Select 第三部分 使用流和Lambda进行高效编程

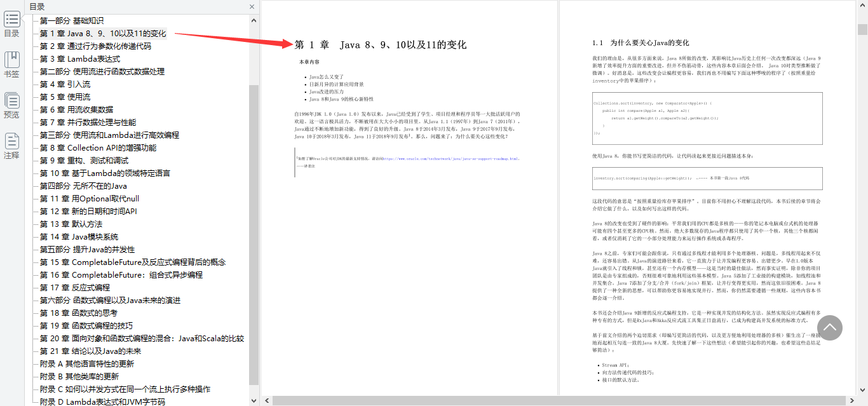(x=109, y=135)
